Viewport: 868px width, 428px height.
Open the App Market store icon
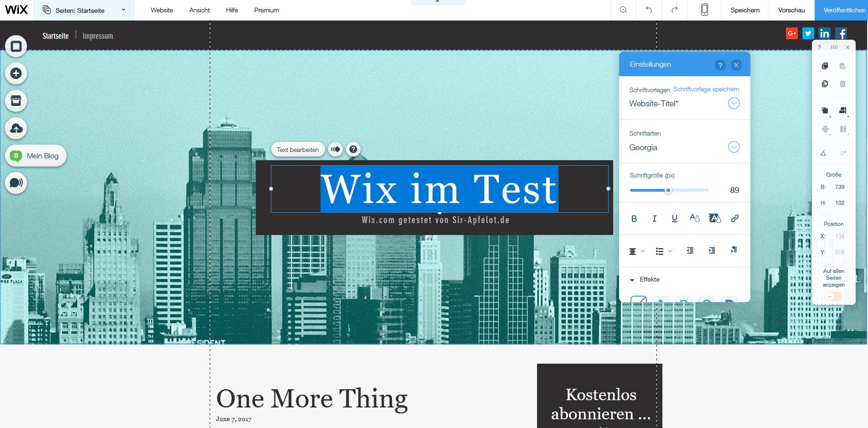click(16, 101)
